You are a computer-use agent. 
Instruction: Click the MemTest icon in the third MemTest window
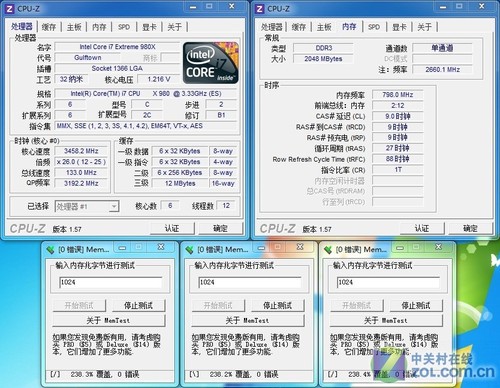[328, 249]
